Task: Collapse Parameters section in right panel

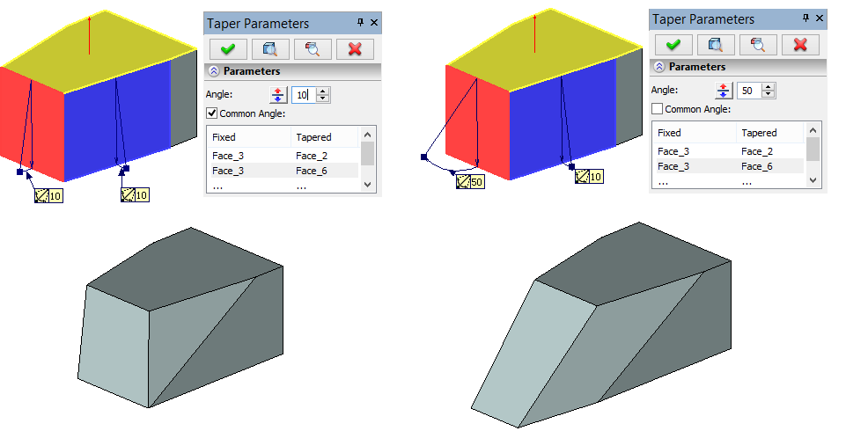Action: pyautogui.click(x=659, y=67)
